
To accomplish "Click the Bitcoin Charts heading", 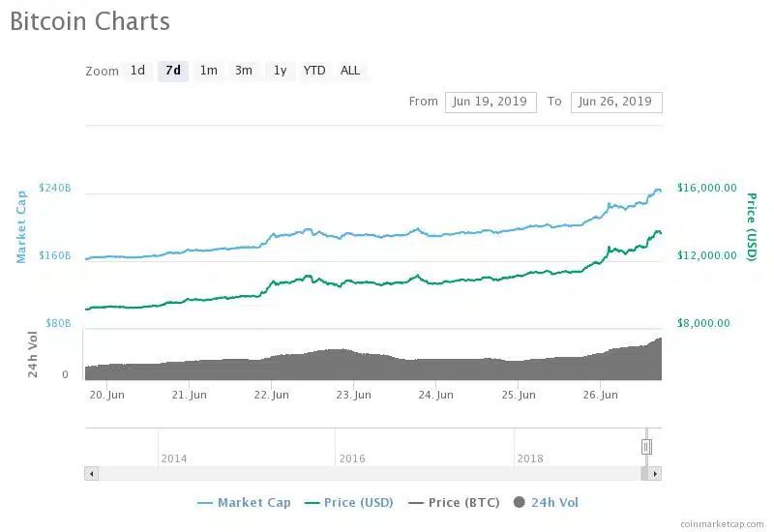I will click(90, 21).
